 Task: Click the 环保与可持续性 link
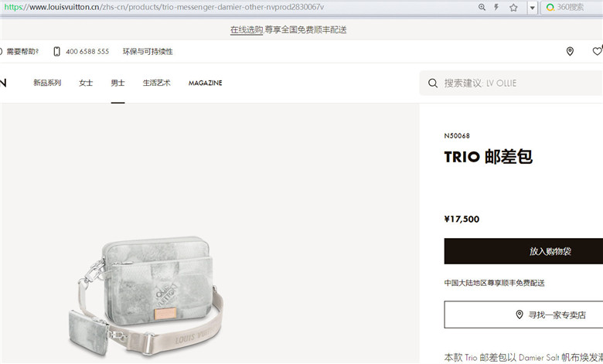(x=148, y=52)
